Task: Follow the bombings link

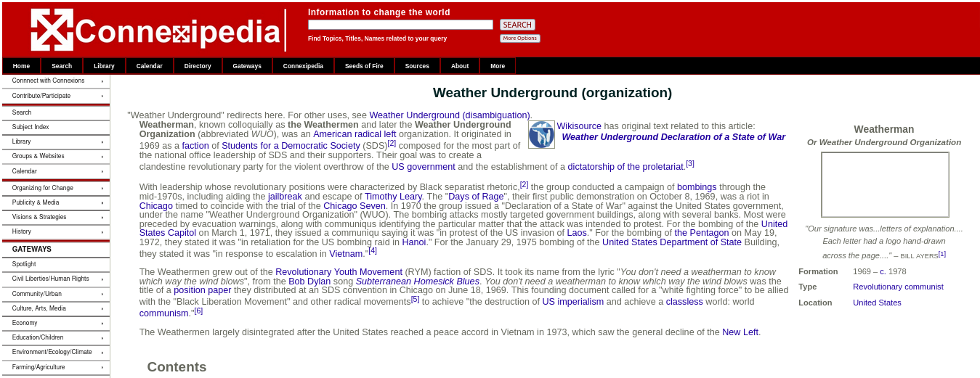Action: pyautogui.click(x=697, y=187)
